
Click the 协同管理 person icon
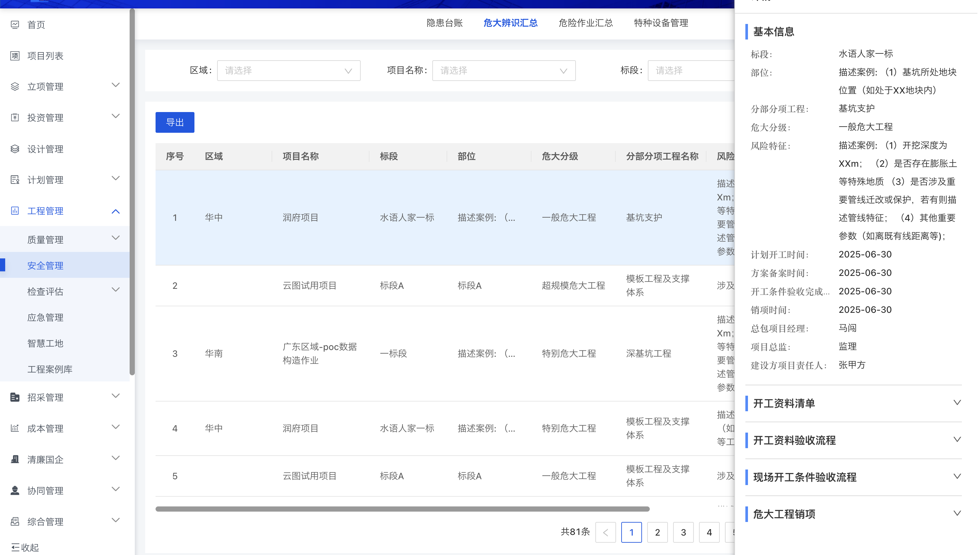pos(15,491)
